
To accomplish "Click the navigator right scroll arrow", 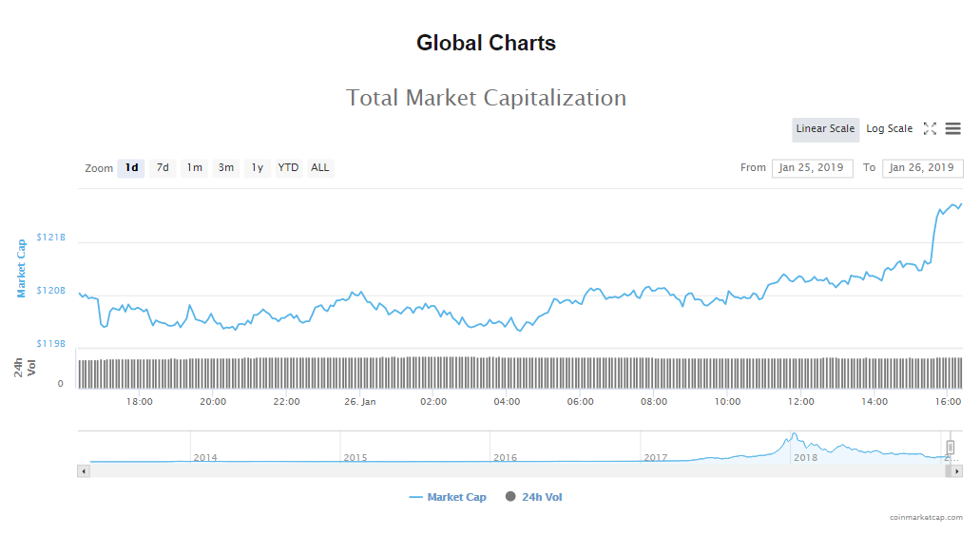I will click(x=956, y=471).
